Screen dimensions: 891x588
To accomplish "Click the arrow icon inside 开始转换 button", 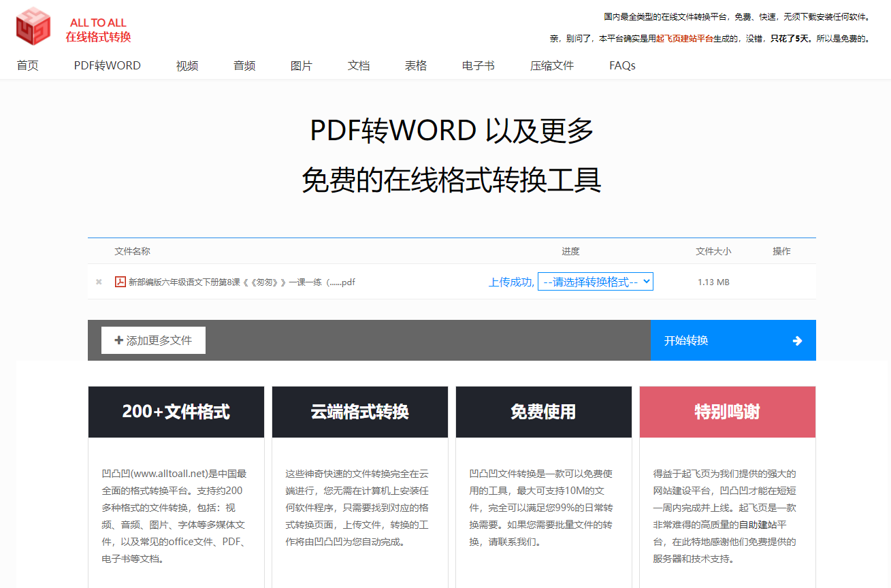I will (797, 340).
